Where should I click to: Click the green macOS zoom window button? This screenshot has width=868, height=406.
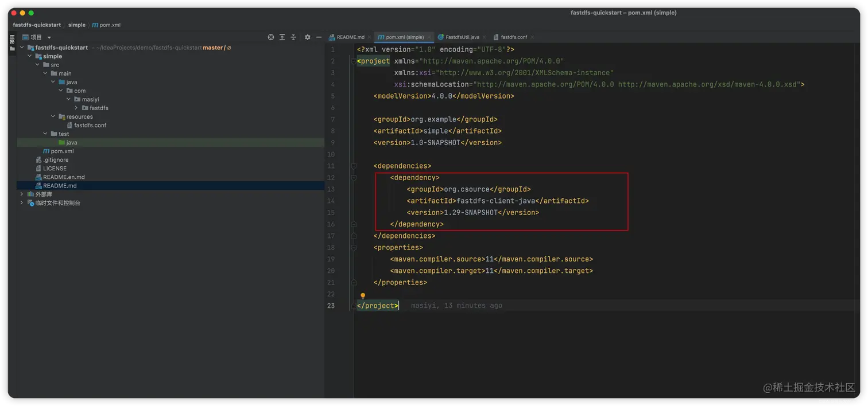[31, 13]
